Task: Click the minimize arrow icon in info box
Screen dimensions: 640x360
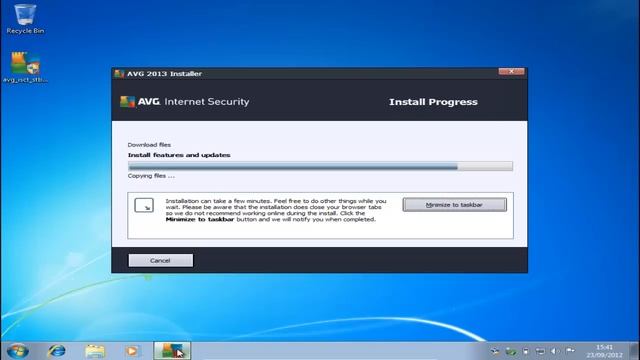Action: pyautogui.click(x=144, y=205)
